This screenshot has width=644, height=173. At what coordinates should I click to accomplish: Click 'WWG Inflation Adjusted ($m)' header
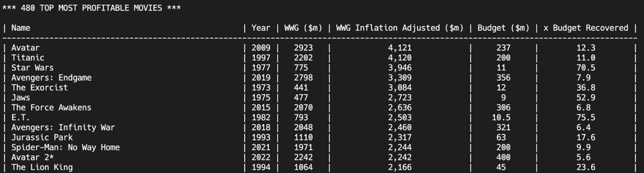pyautogui.click(x=399, y=28)
